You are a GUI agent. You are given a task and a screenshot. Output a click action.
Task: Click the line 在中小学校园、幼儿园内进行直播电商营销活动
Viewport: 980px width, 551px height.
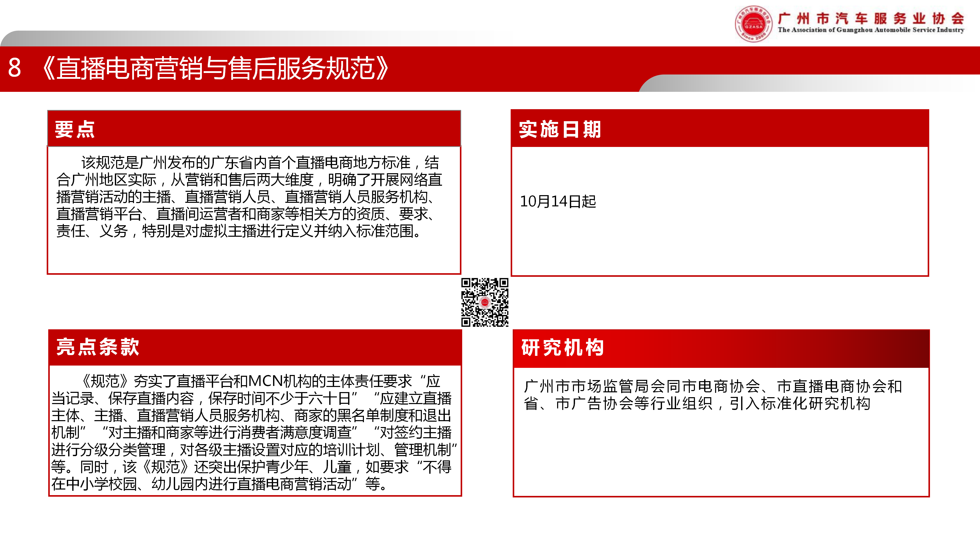click(219, 484)
